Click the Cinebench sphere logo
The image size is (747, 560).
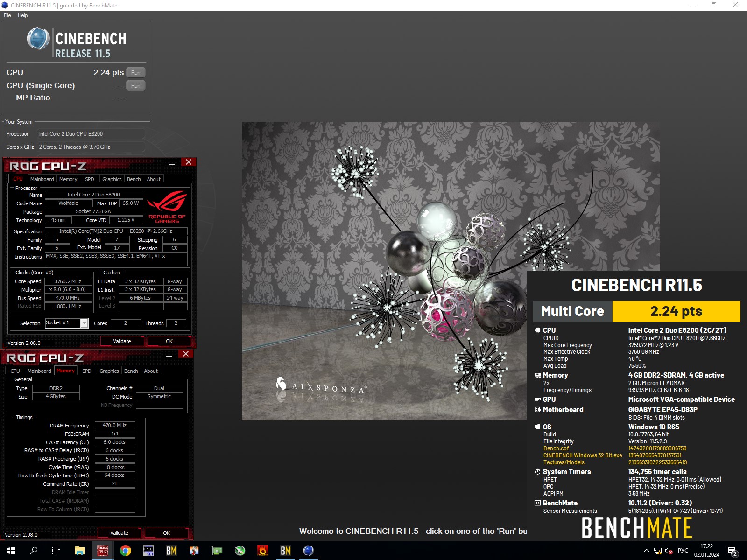click(x=38, y=39)
